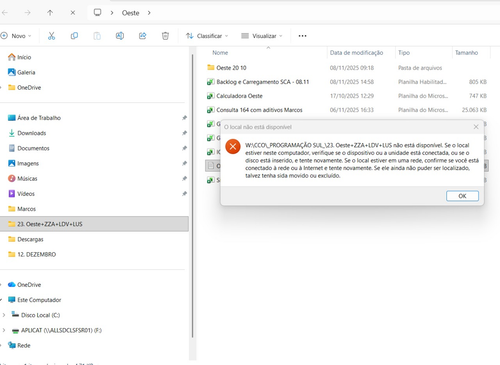Viewport: 500px width, 365px height.
Task: Open Documentos quick access folder
Action: tap(29, 148)
